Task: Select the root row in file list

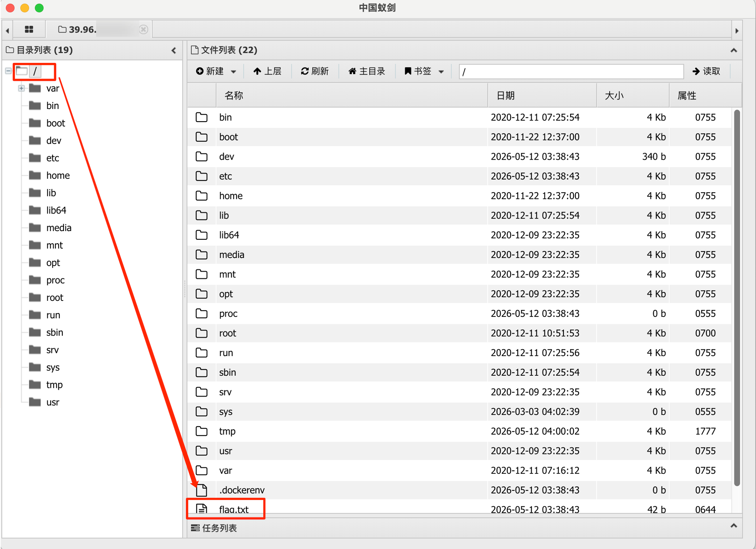Action: click(459, 333)
